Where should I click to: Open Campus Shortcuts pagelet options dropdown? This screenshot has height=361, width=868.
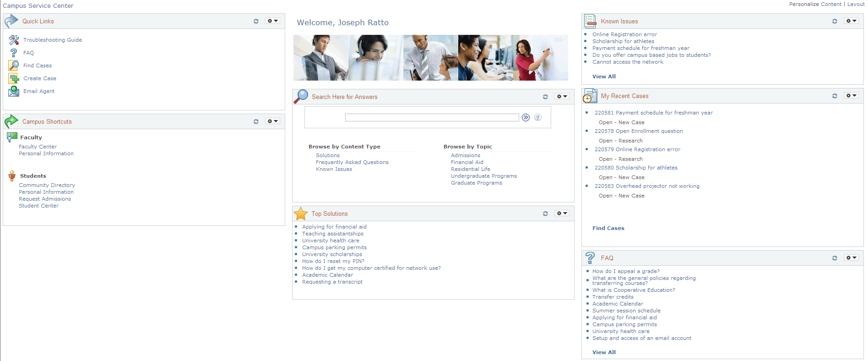tap(273, 121)
